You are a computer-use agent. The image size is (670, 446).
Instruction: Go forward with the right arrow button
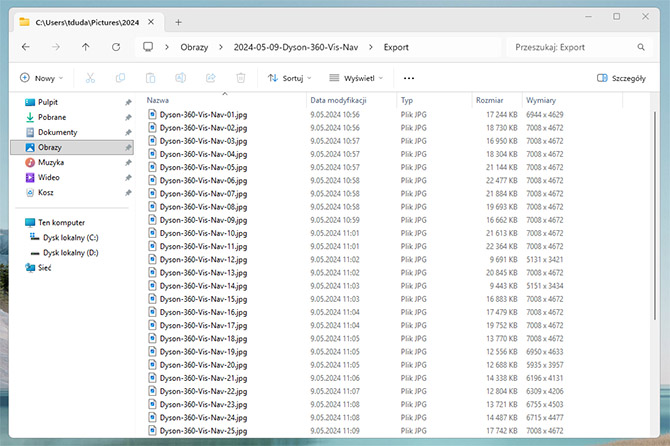click(56, 47)
